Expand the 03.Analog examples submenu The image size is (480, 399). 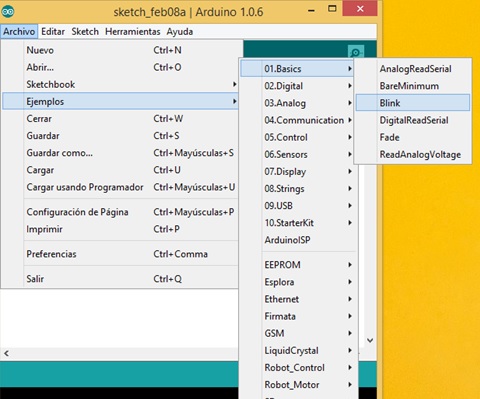tap(298, 103)
